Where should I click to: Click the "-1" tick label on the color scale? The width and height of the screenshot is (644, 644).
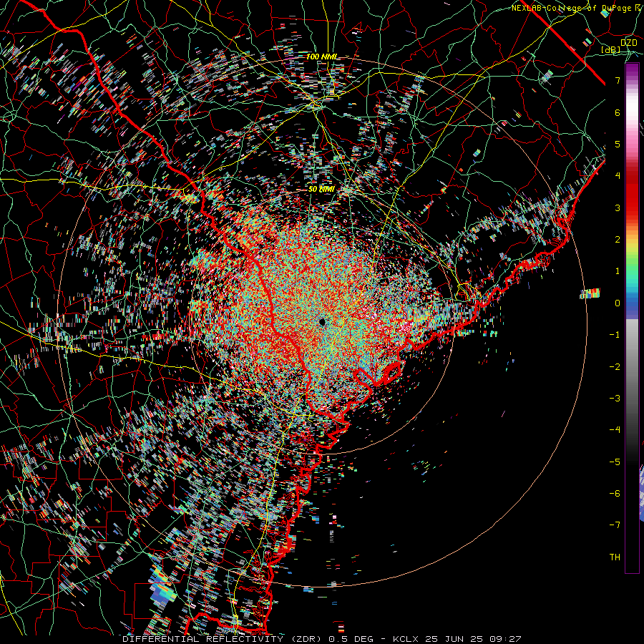[615, 335]
